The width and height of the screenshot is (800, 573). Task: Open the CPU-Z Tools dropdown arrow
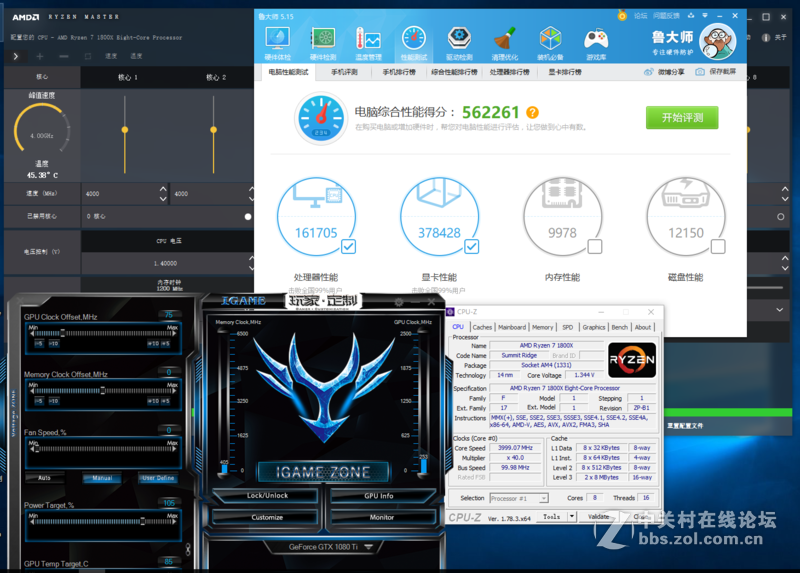[572, 517]
